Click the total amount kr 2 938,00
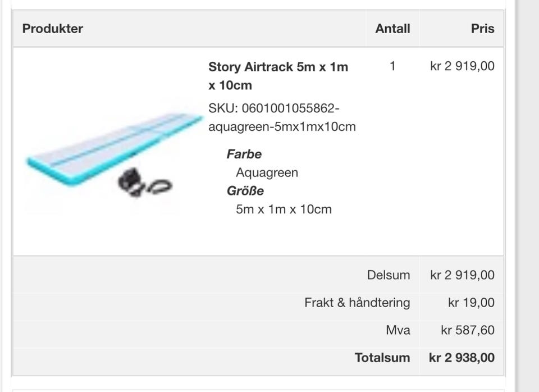Viewport: 539px width, 392px height. click(462, 358)
